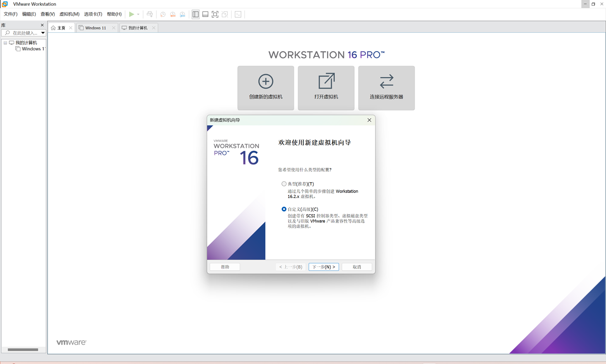The image size is (606, 364).
Task: Close the 新建虚拟机向导 dialog
Action: (370, 120)
